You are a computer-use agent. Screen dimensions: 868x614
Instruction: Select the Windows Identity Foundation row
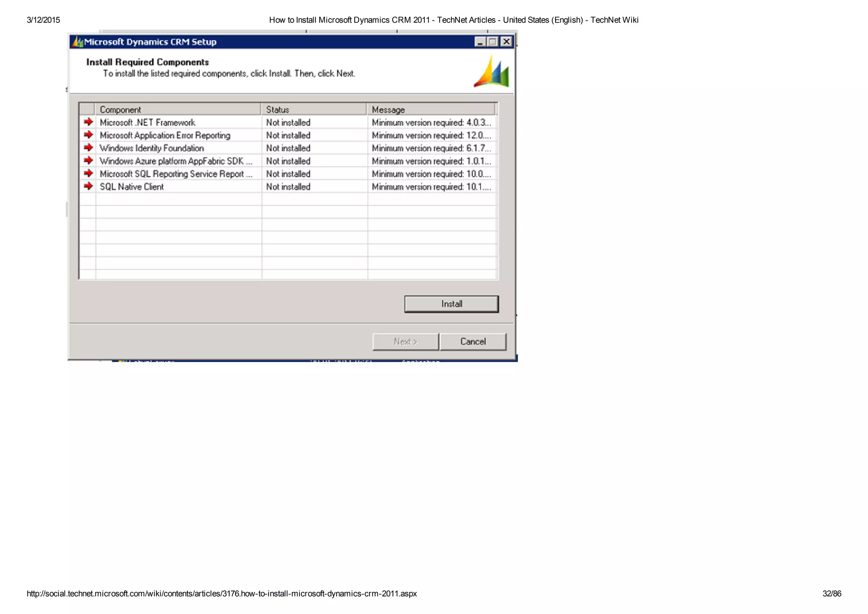pyautogui.click(x=288, y=148)
